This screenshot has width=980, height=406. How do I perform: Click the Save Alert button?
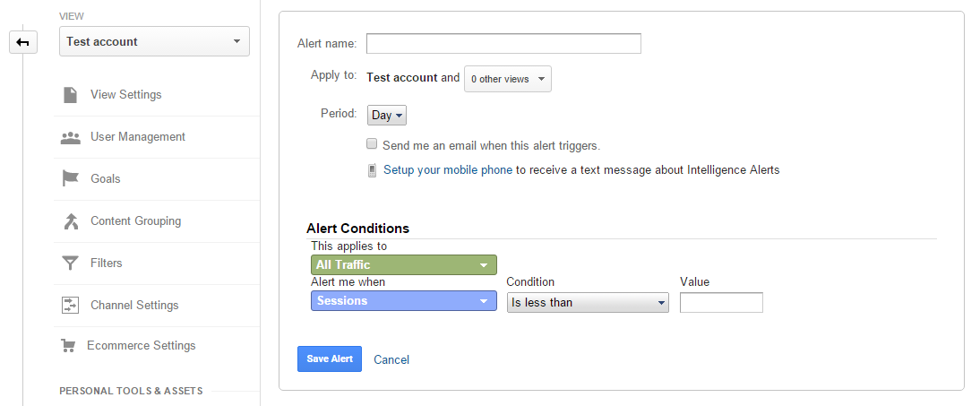(330, 359)
